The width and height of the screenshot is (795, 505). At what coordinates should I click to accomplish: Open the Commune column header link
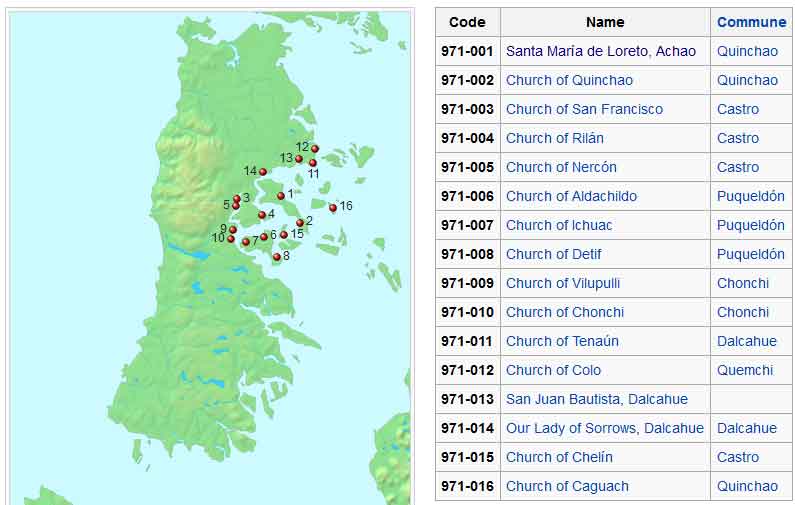pos(751,22)
